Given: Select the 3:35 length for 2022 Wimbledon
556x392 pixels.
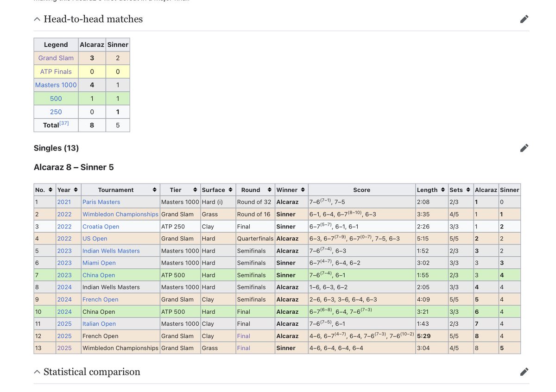Looking at the screenshot, I should [x=423, y=214].
